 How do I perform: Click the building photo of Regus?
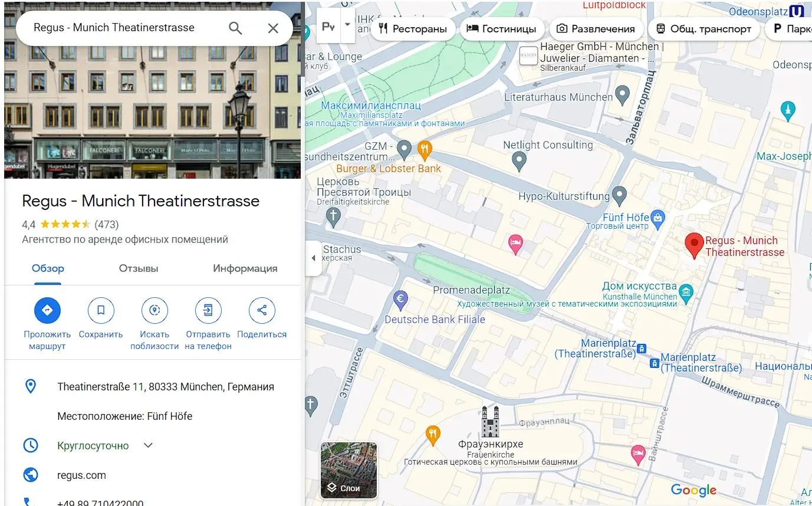coord(152,112)
